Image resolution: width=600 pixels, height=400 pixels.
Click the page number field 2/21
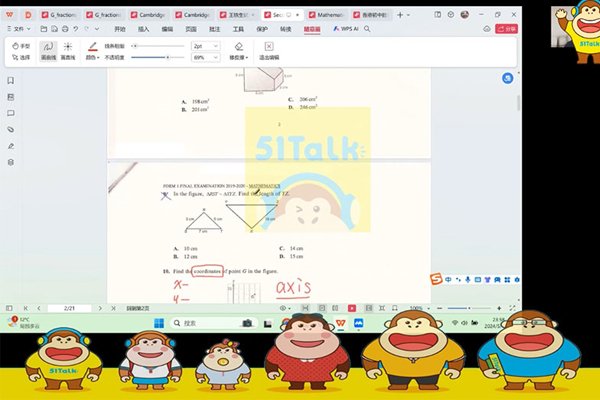pyautogui.click(x=69, y=308)
